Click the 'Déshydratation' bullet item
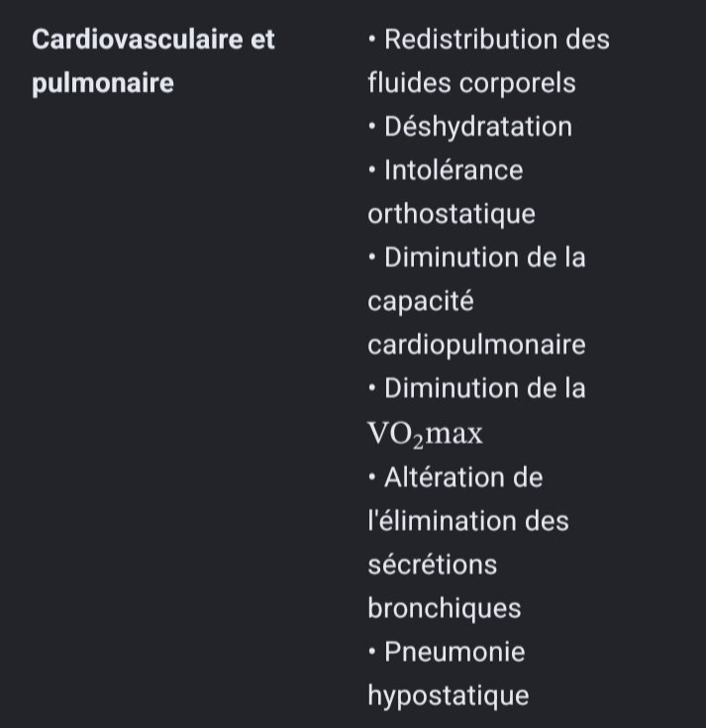This screenshot has width=706, height=728. point(469,127)
